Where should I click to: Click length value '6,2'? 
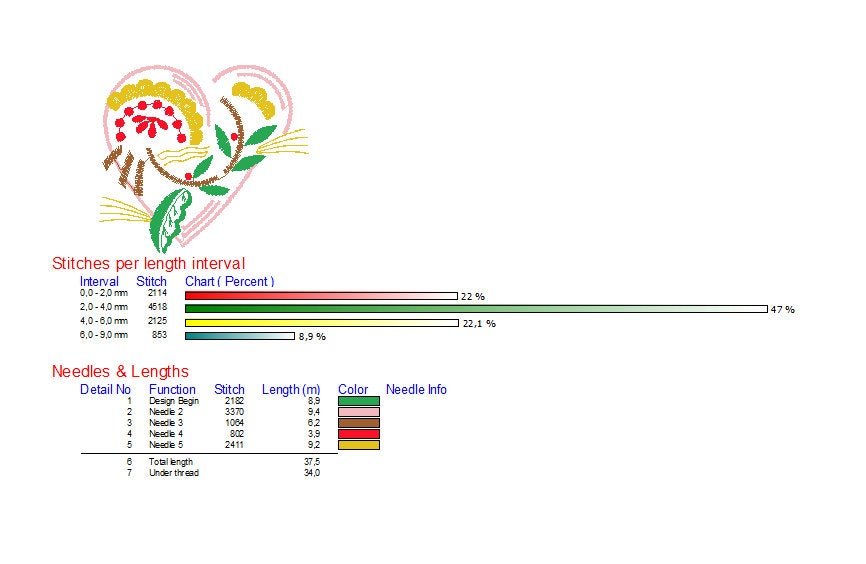click(314, 423)
